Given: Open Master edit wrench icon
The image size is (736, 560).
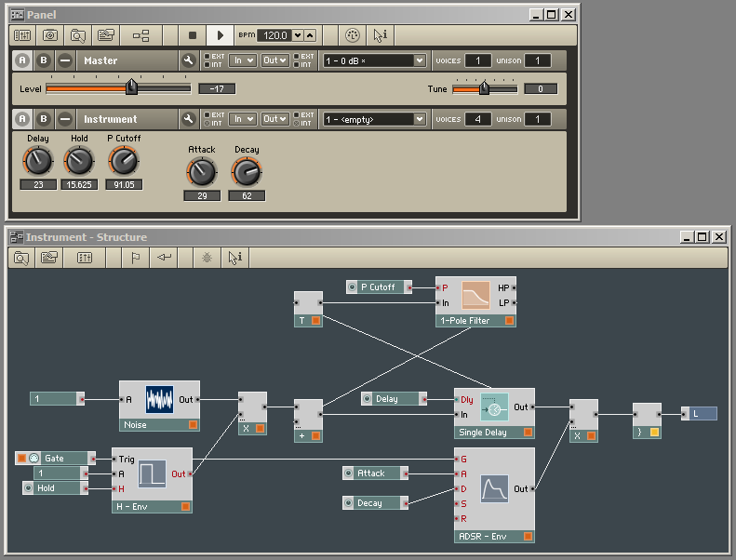Looking at the screenshot, I should pyautogui.click(x=188, y=60).
